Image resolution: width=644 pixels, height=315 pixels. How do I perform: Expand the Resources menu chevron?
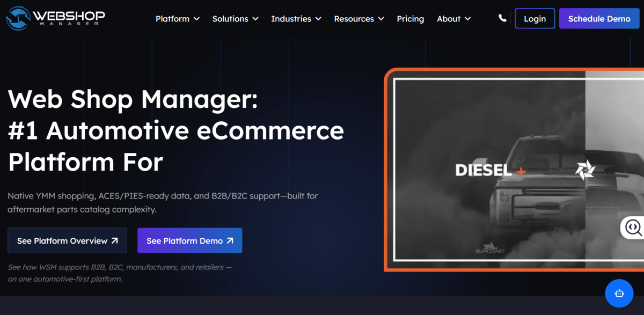point(381,19)
